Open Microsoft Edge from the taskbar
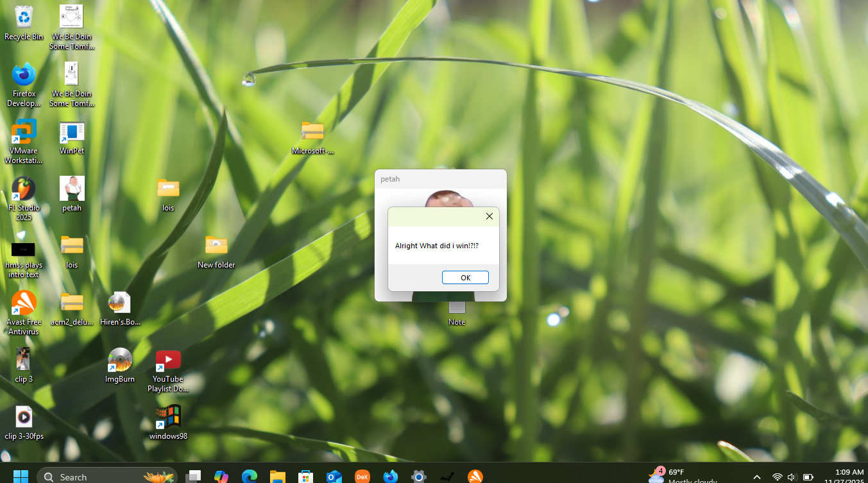The width and height of the screenshot is (868, 483). (250, 477)
